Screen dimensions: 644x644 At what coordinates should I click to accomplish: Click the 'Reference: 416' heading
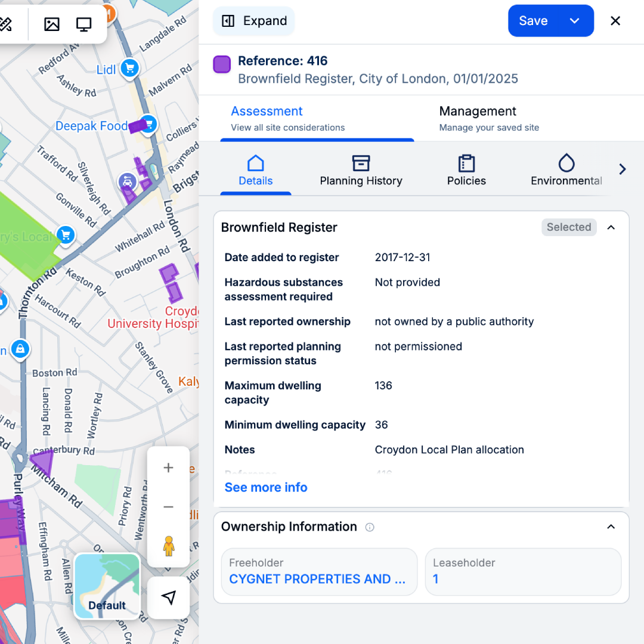(283, 61)
